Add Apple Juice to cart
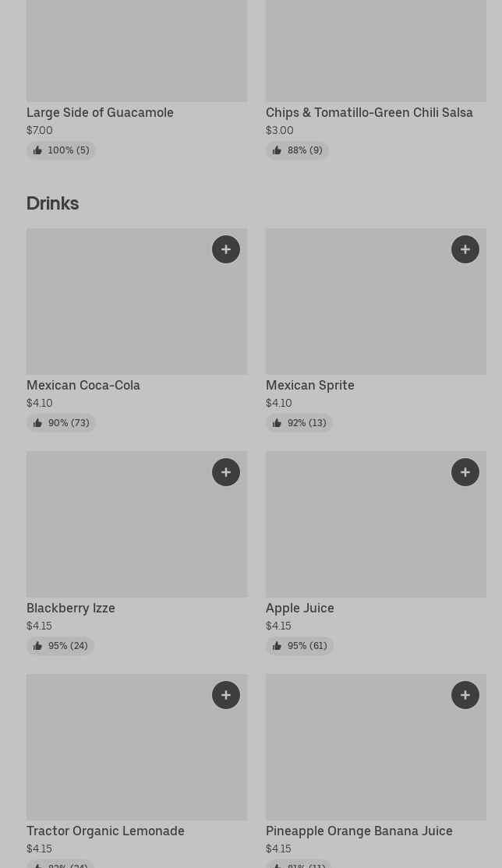This screenshot has width=502, height=868. click(465, 472)
